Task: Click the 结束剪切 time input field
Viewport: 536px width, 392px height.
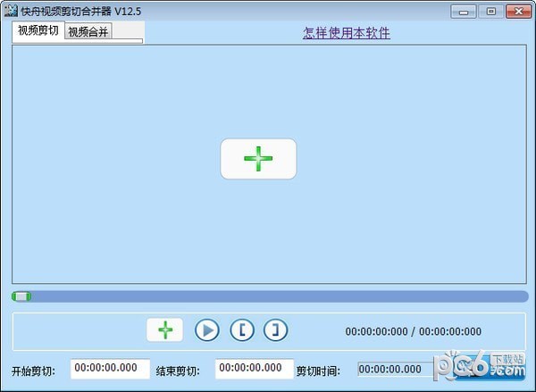Action: tap(255, 369)
